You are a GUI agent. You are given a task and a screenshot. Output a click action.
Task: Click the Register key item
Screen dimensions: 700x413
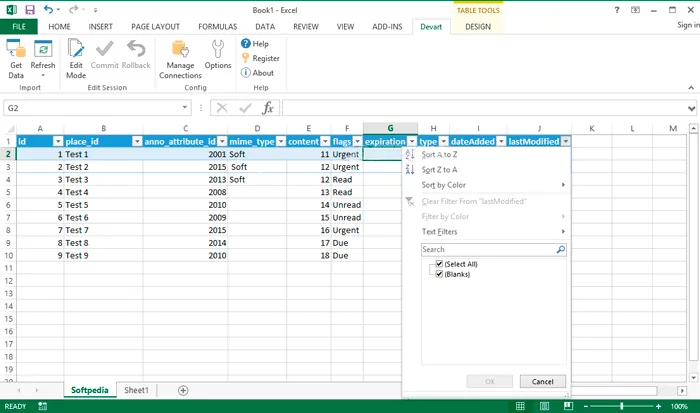point(260,58)
